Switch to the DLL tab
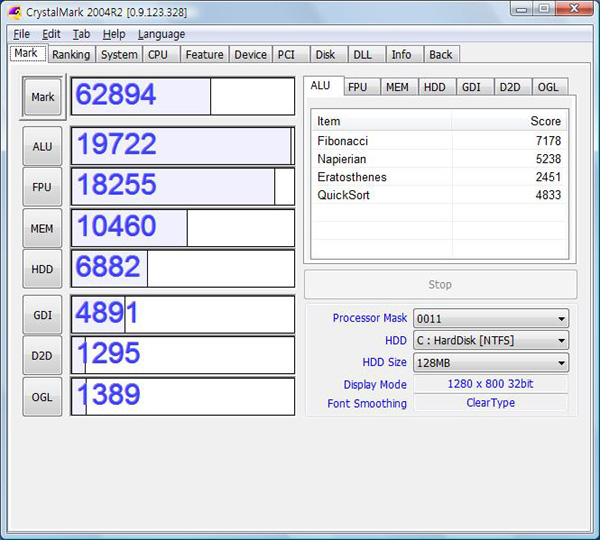Viewport: 600px width, 540px height. (367, 55)
